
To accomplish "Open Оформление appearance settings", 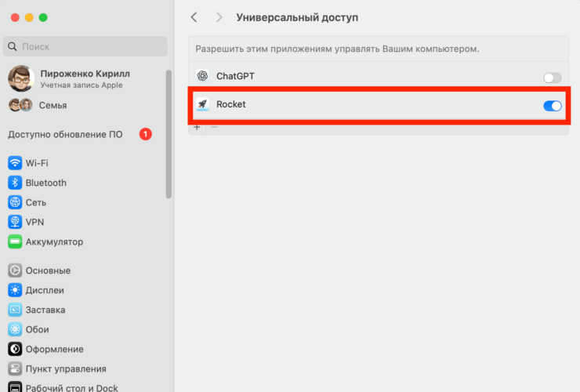I will click(54, 349).
